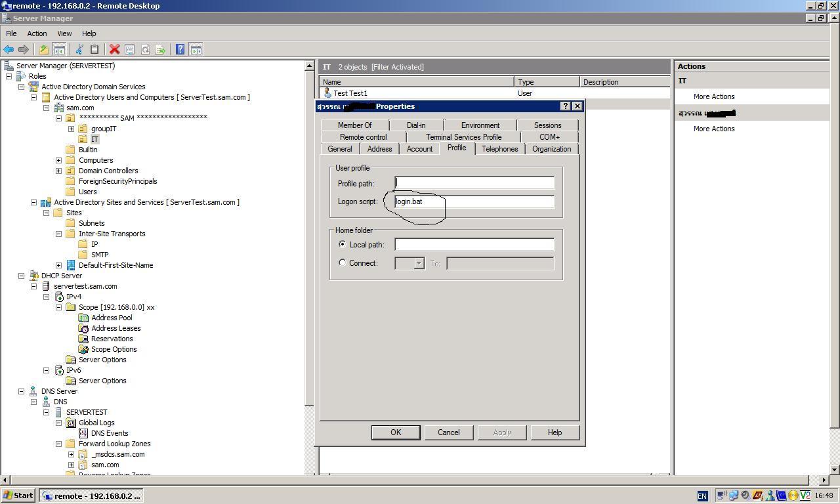The height and width of the screenshot is (504, 840).
Task: Click inside the Profile path field
Action: tap(474, 182)
